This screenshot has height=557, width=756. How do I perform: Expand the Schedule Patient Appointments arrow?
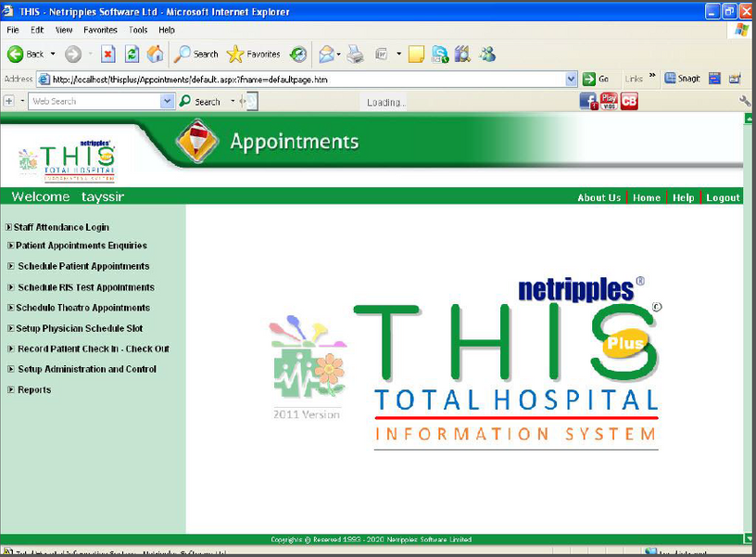tap(11, 266)
